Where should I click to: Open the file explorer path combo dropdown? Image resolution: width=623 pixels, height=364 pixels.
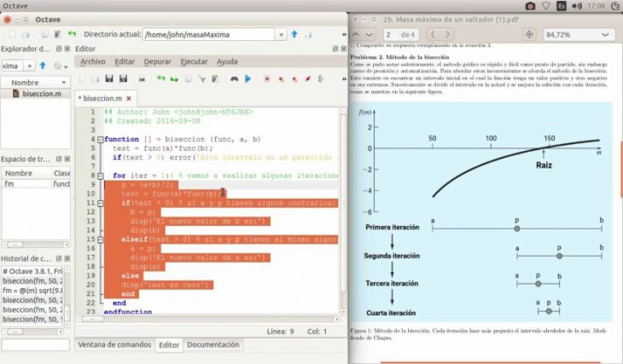(x=29, y=66)
